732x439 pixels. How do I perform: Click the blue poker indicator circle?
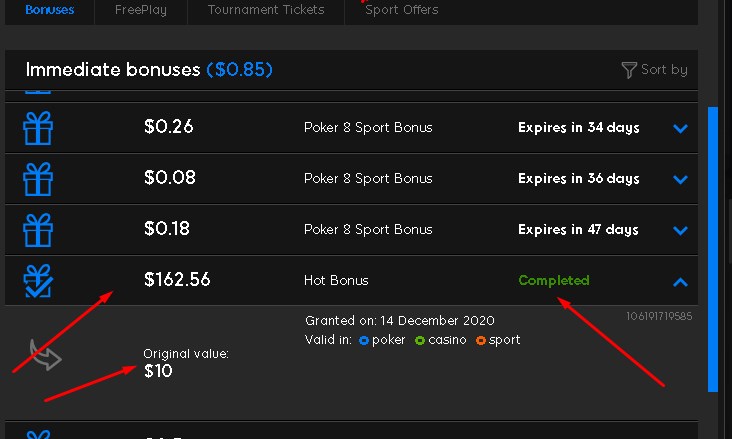tap(364, 340)
